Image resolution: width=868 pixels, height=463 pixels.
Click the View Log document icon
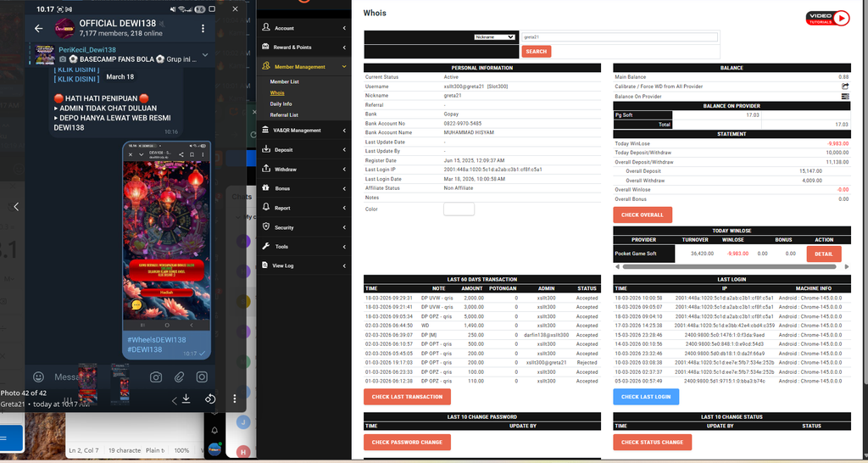pos(266,265)
